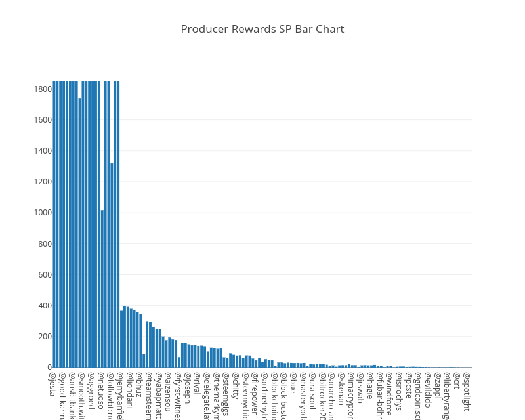Click the chart title Producer Rewards SP Bar Chart
The height and width of the screenshot is (420, 525).
[262, 29]
